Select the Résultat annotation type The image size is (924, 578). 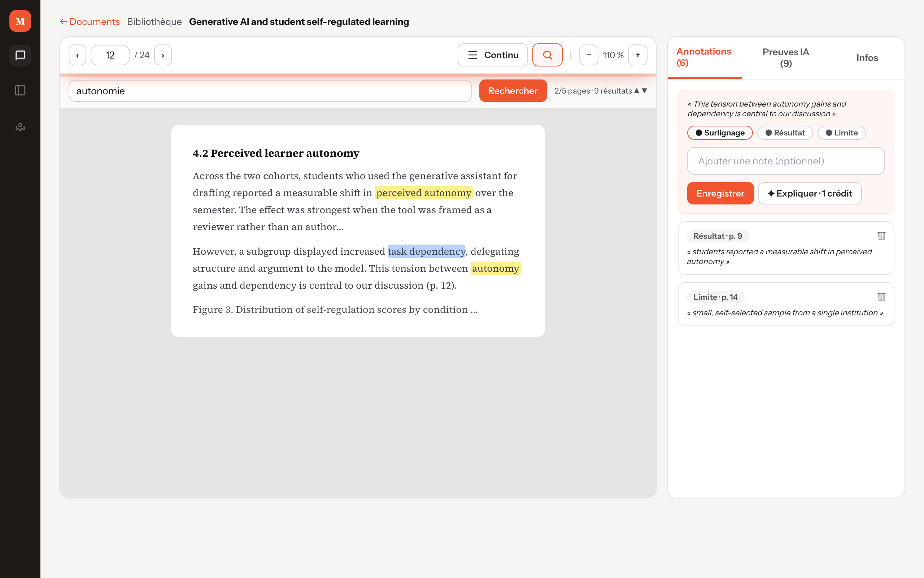pyautogui.click(x=785, y=133)
